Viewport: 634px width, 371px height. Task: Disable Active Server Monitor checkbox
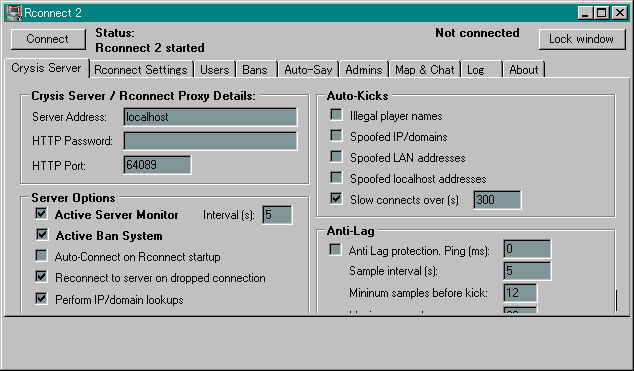pos(41,213)
